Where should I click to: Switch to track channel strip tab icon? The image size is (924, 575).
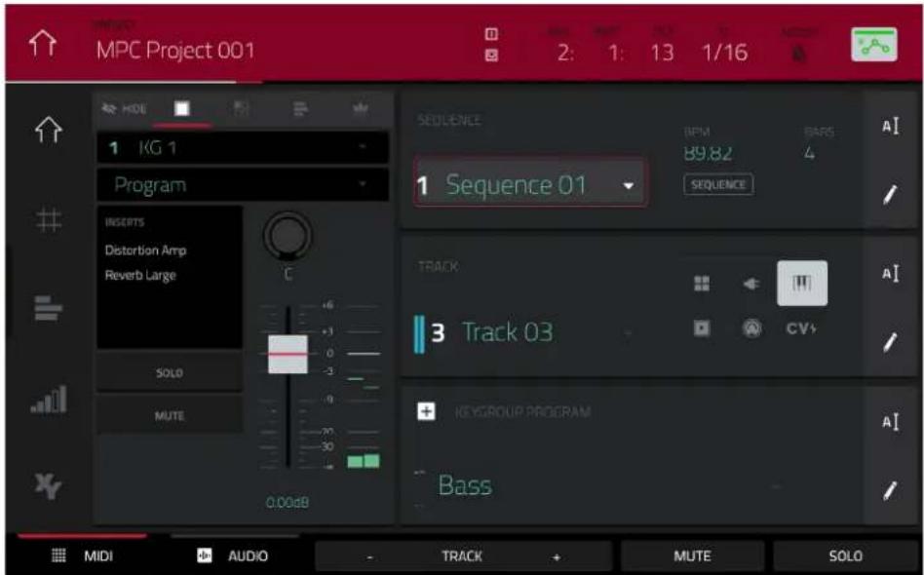click(x=300, y=109)
